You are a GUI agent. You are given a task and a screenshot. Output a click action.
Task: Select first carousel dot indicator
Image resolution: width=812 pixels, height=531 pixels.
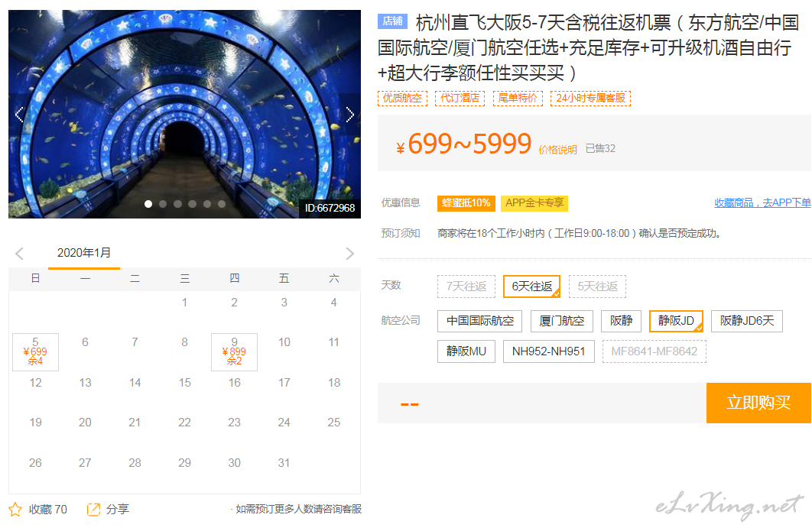click(148, 204)
